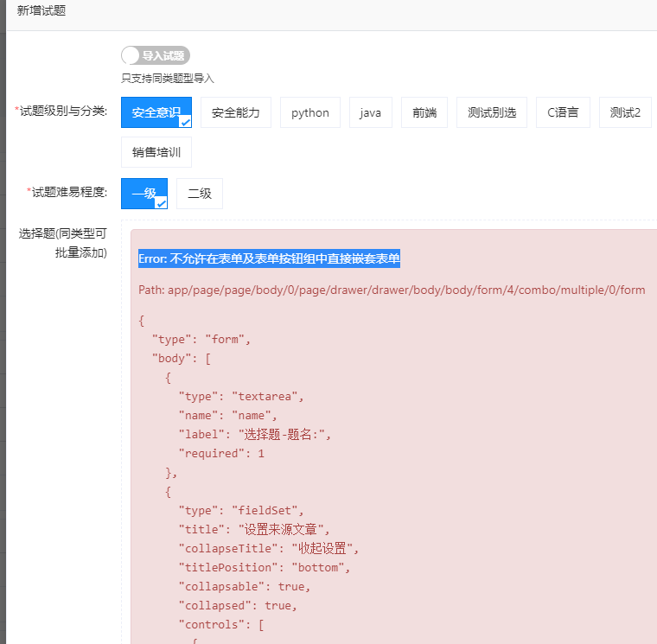Click the "type": "fieldSet" line
The image size is (657, 644).
pyautogui.click(x=241, y=510)
